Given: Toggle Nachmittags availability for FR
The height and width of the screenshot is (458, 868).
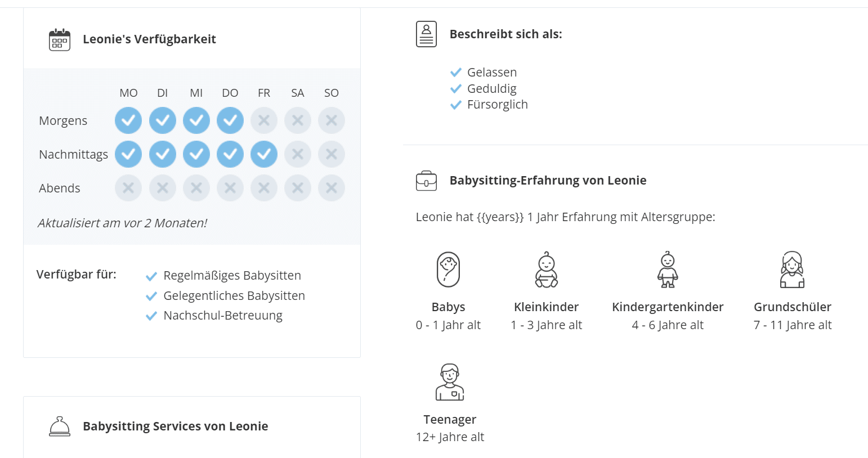Looking at the screenshot, I should (x=264, y=154).
